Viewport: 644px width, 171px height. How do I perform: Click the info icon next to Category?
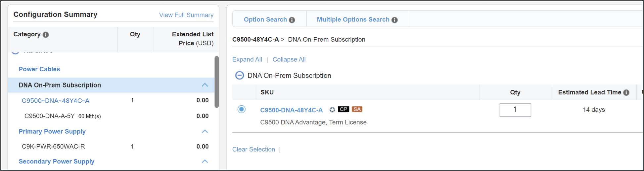[46, 35]
